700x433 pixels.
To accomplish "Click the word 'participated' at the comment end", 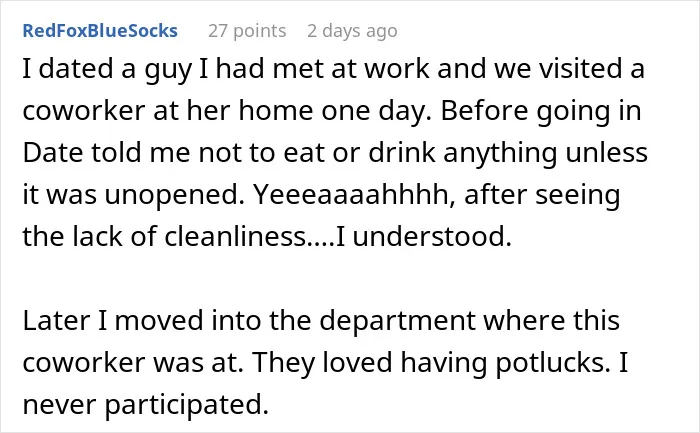I will (187, 405).
